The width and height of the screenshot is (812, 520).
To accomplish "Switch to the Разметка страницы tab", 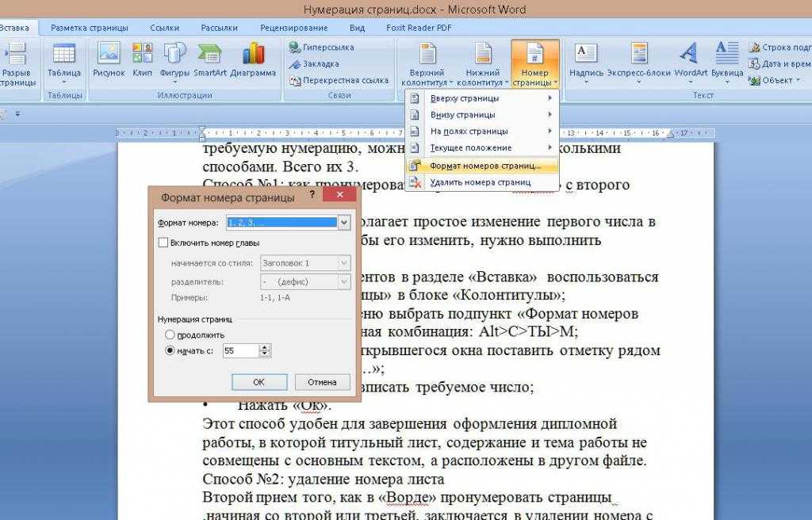I will tap(89, 28).
